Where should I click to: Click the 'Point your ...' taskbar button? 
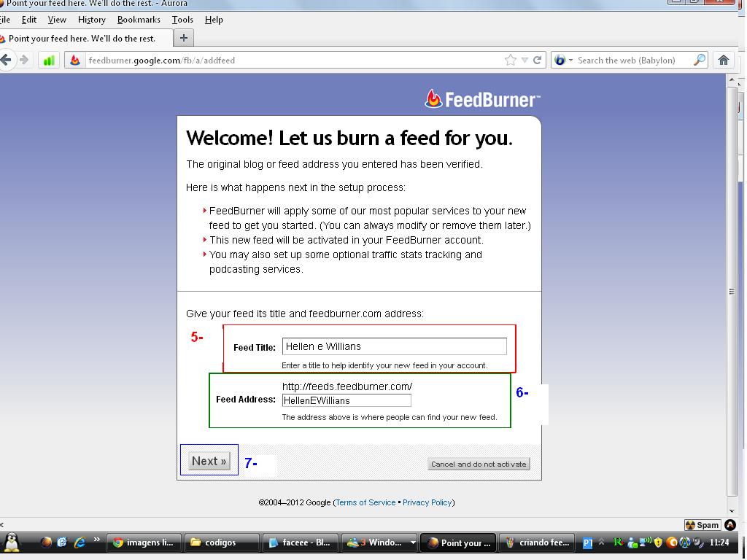coord(458,542)
